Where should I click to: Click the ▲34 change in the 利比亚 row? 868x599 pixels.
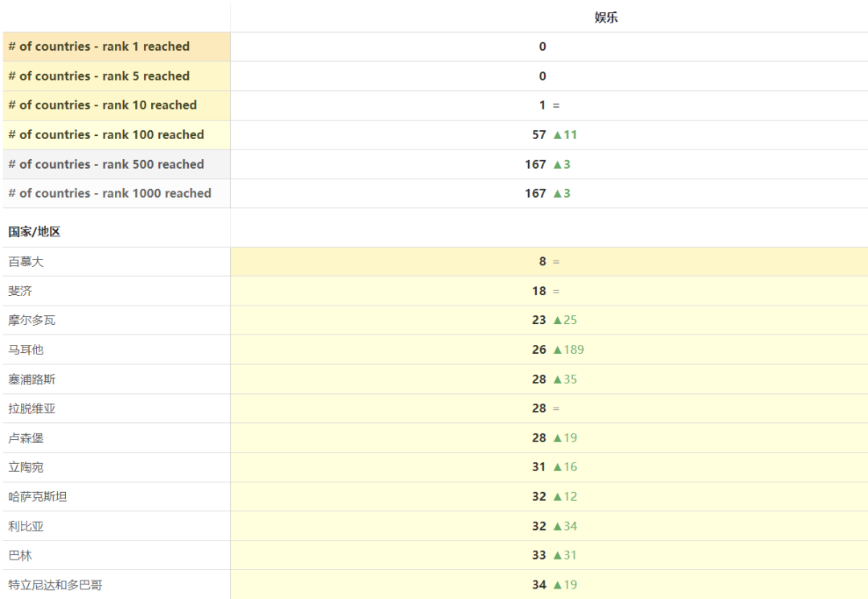click(x=565, y=526)
